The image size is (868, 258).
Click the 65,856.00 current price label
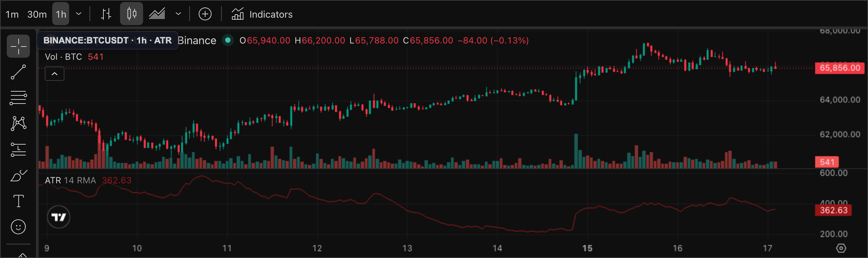click(x=840, y=68)
